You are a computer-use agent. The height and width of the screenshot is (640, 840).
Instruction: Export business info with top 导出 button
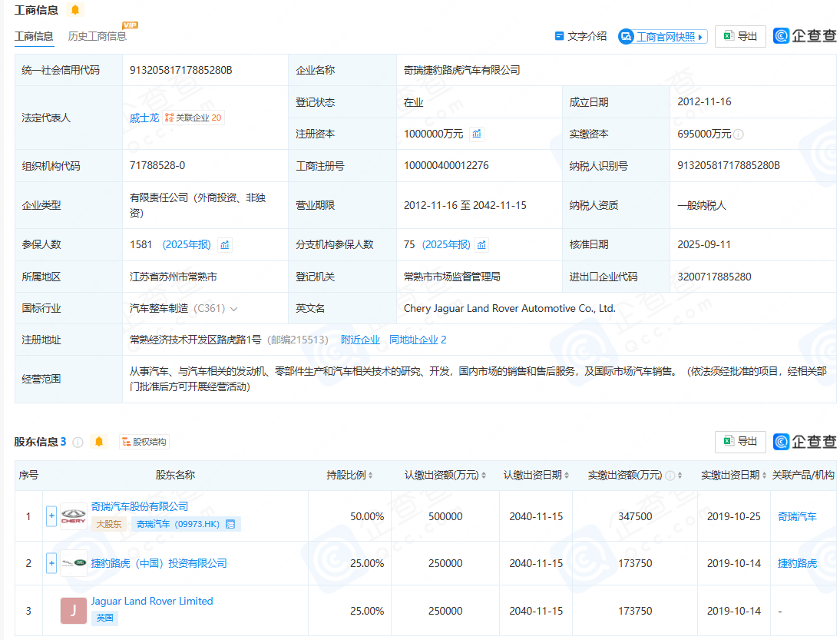pyautogui.click(x=740, y=36)
